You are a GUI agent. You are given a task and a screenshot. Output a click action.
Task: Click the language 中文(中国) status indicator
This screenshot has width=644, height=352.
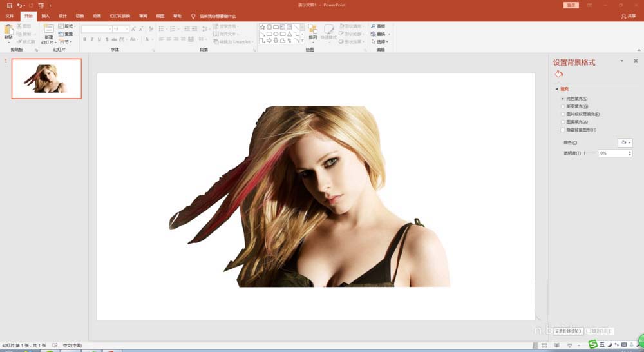click(x=72, y=346)
